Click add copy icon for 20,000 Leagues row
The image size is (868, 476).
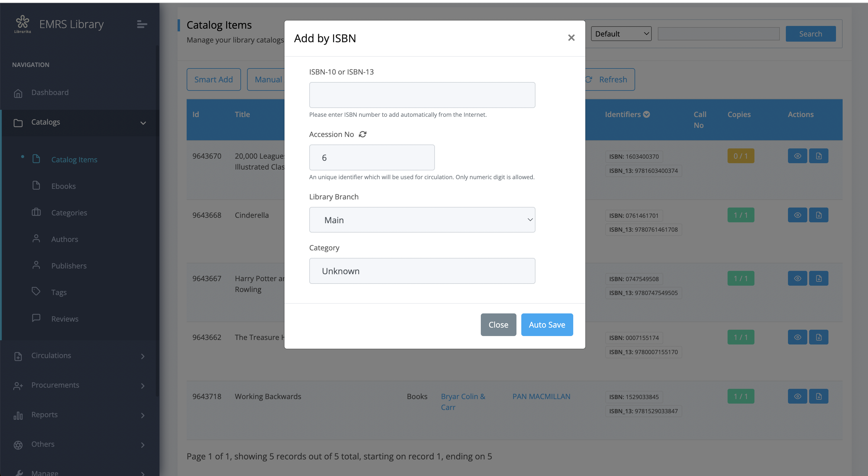pyautogui.click(x=818, y=156)
